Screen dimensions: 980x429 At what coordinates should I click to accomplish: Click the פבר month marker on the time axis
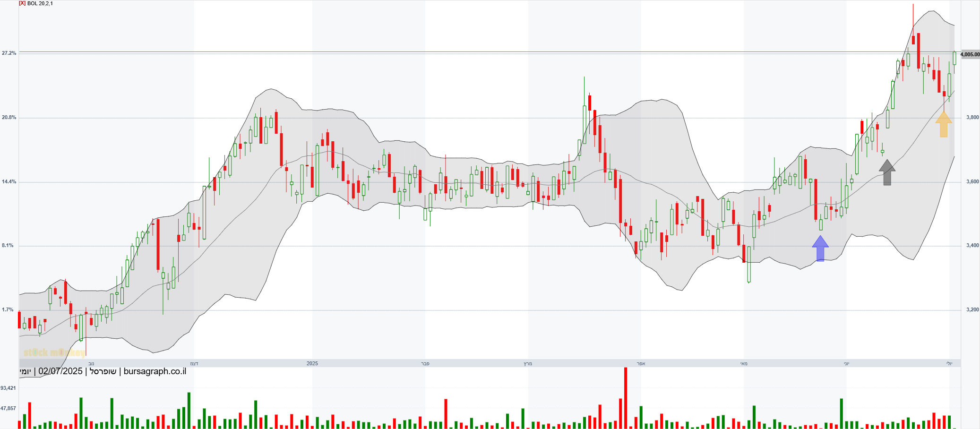pyautogui.click(x=425, y=363)
